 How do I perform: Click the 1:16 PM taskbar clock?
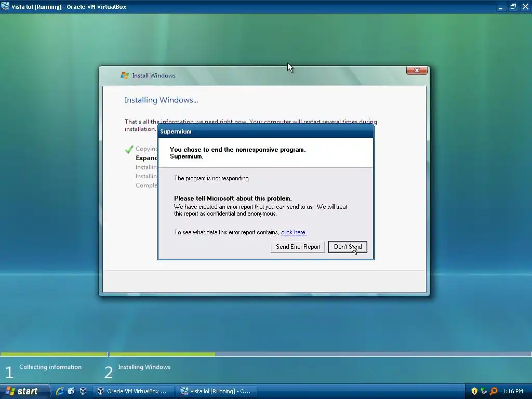(x=513, y=391)
